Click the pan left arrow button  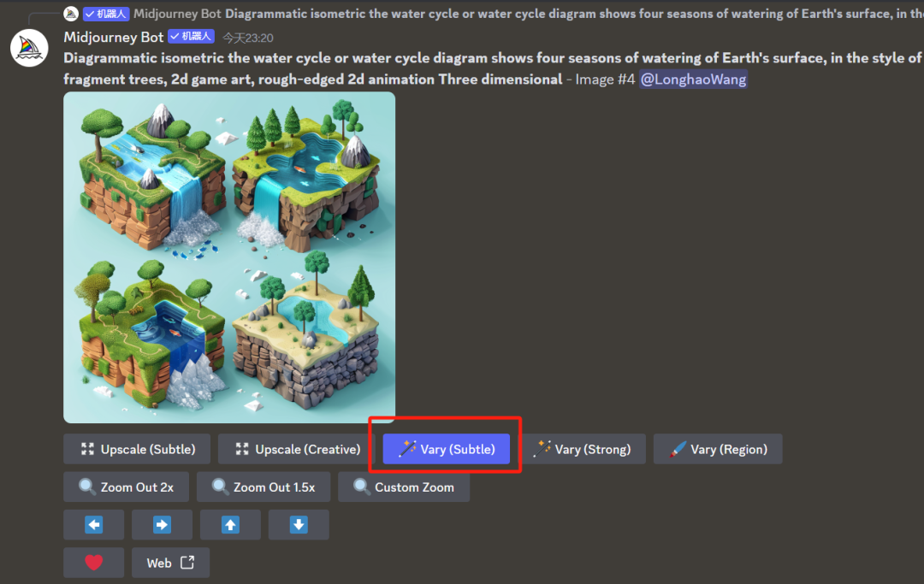point(93,525)
